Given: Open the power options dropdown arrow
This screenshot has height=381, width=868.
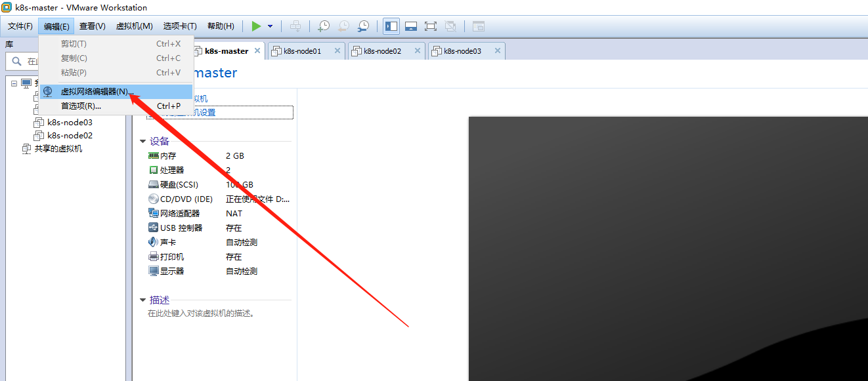Looking at the screenshot, I should click(x=270, y=26).
